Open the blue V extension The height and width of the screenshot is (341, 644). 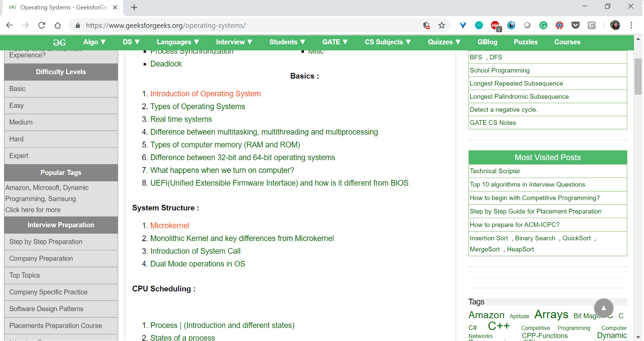[x=463, y=25]
